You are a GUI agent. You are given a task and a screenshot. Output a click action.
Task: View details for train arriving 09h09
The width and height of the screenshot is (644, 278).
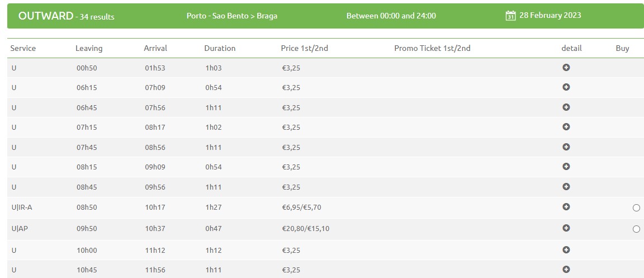pos(566,167)
